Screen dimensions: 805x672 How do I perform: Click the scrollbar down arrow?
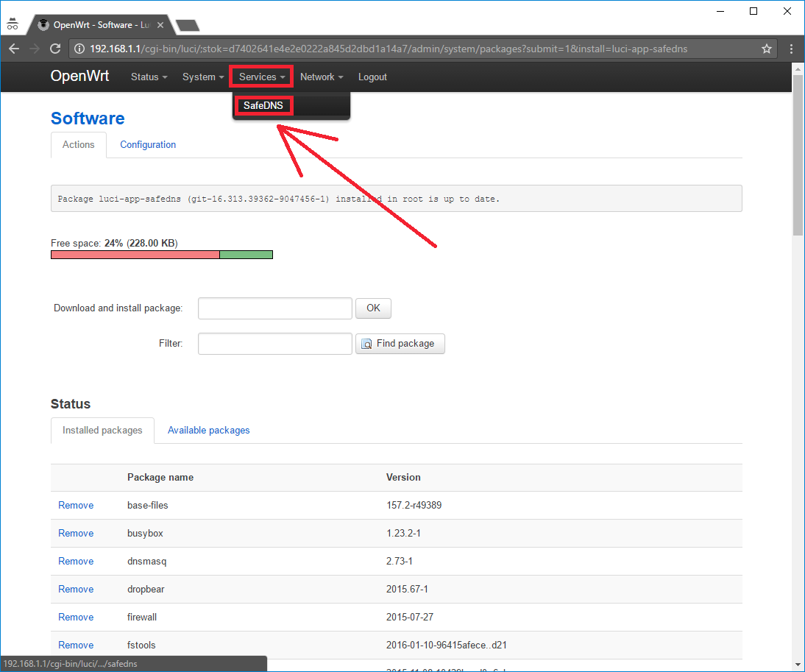(798, 665)
